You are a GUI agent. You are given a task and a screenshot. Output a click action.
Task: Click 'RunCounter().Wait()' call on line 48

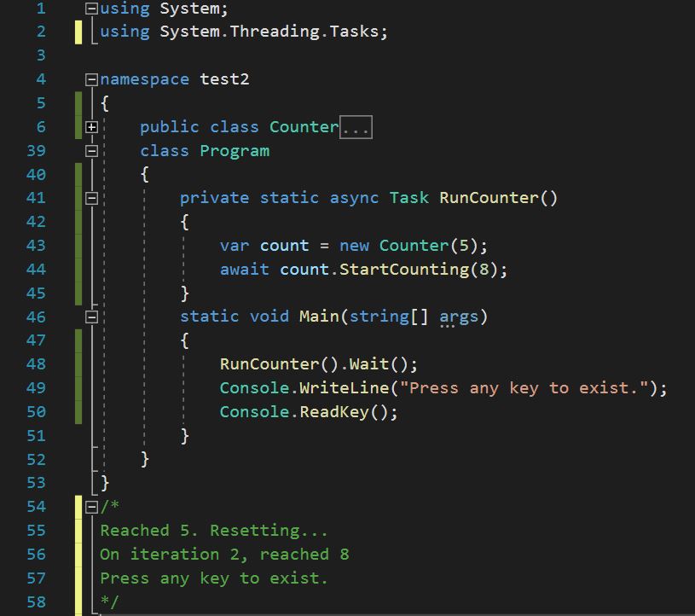[x=314, y=364]
